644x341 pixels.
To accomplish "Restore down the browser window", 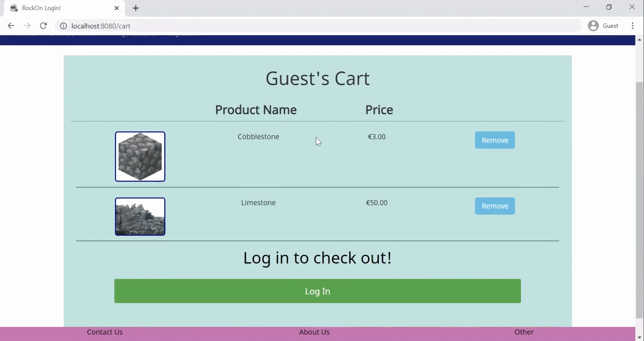I will tap(609, 7).
